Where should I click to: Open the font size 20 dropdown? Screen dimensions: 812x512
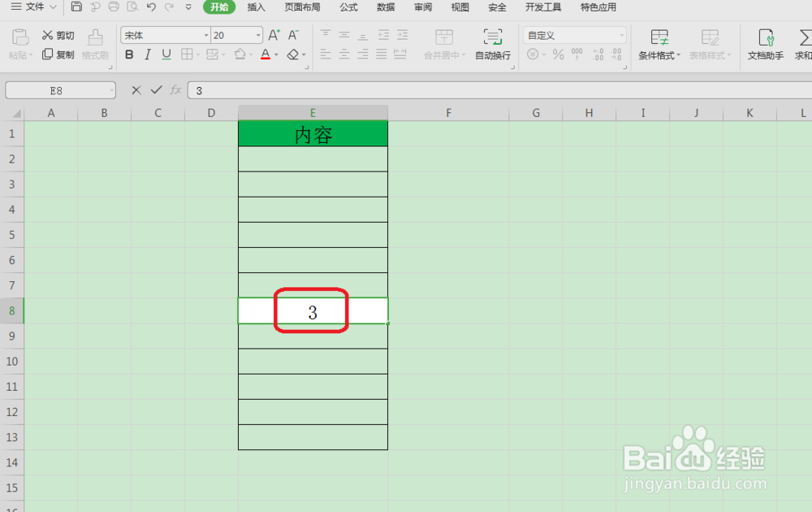point(258,35)
